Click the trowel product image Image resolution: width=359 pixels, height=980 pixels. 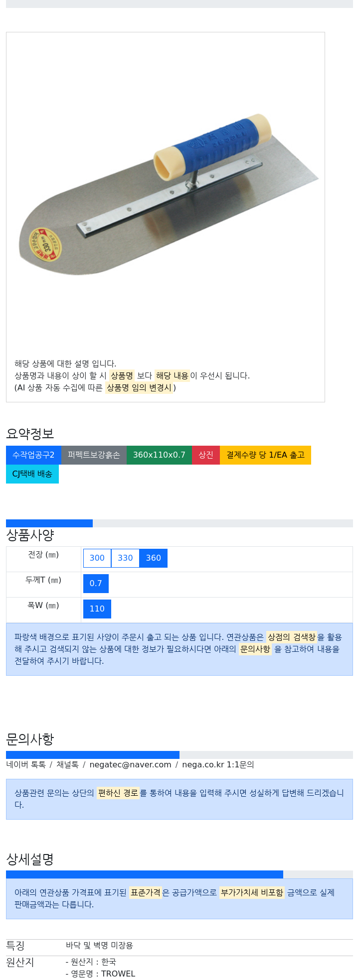(x=168, y=194)
